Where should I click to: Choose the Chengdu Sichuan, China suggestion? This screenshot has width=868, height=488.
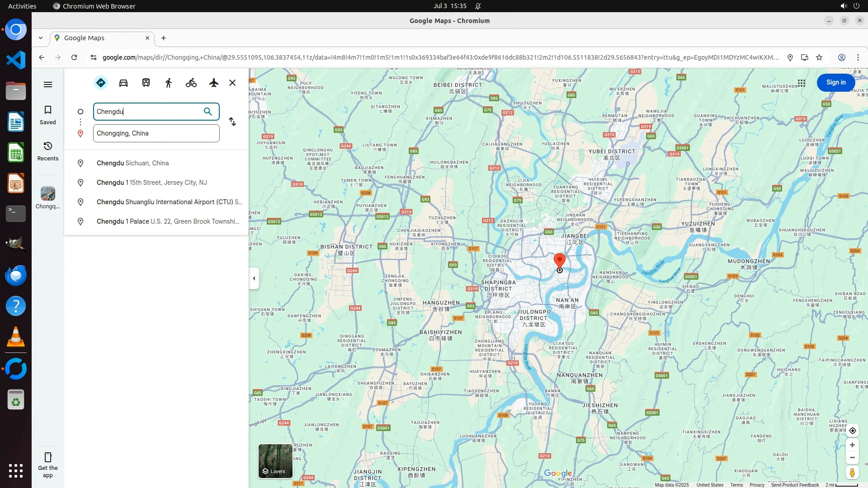(132, 163)
